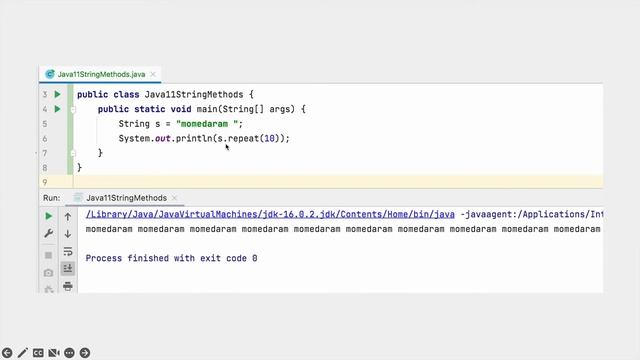This screenshot has width=640, height=360.
Task: Go to next slide arrow button
Action: (x=85, y=353)
